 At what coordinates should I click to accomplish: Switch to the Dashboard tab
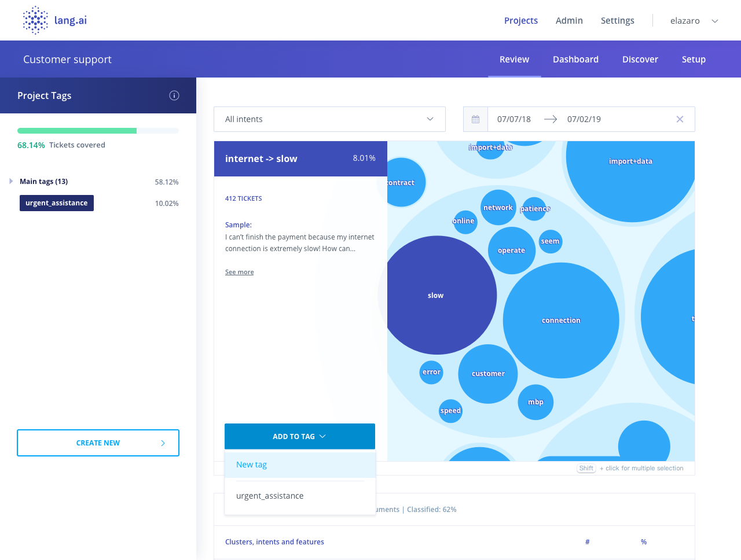(x=575, y=59)
